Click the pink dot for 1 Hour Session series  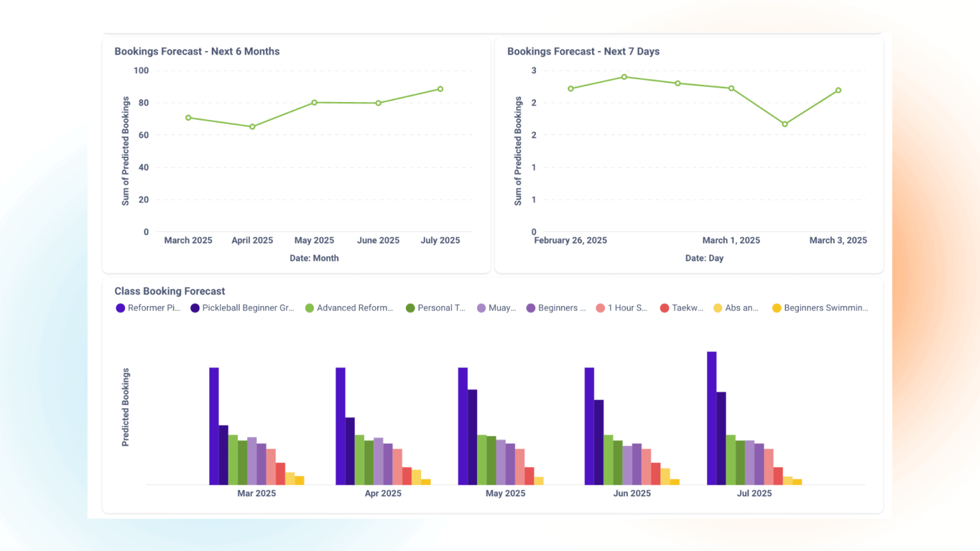(601, 307)
